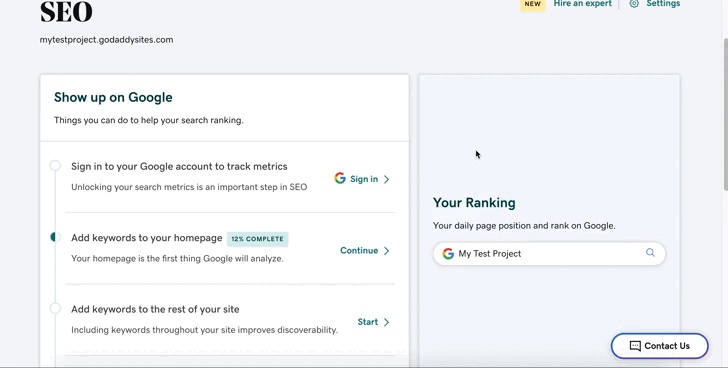The width and height of the screenshot is (728, 368).
Task: Click the Sign in link
Action: pos(364,179)
